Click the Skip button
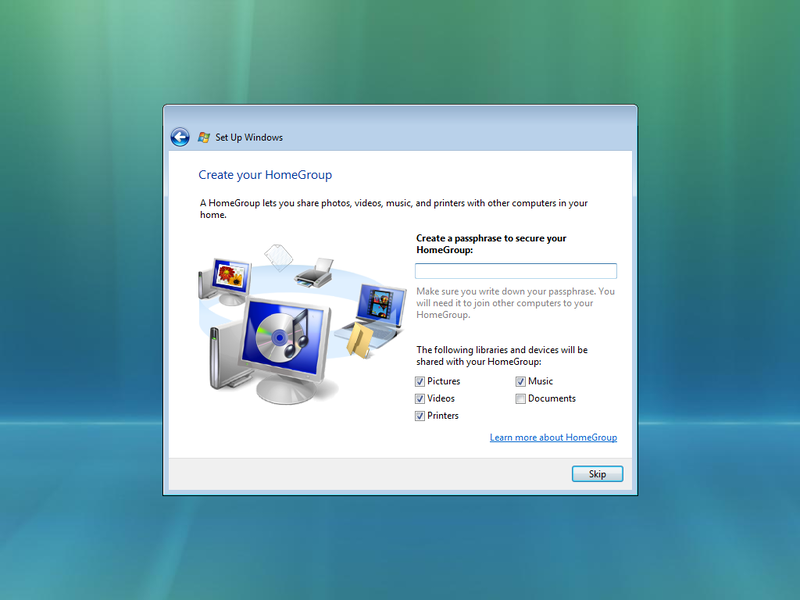This screenshot has height=600, width=800. click(x=597, y=473)
